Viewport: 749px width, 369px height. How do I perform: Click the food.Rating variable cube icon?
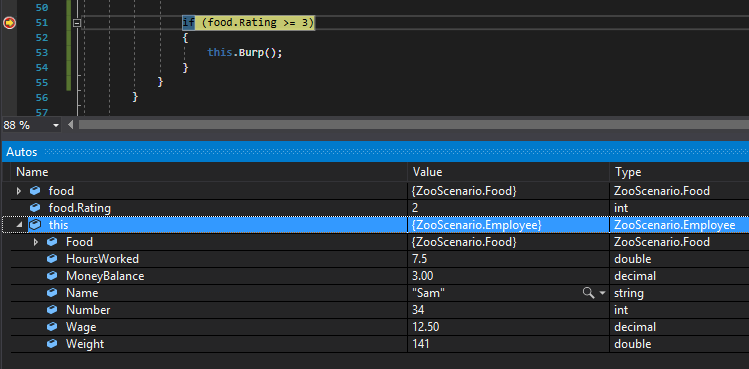coord(35,208)
